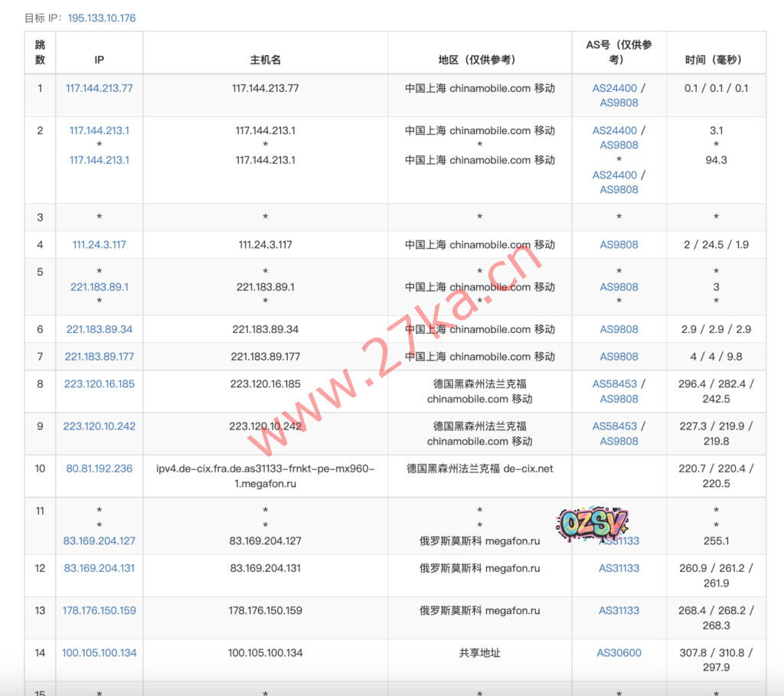Click the 111.24.3.117 IP link in hop 4

click(x=99, y=245)
